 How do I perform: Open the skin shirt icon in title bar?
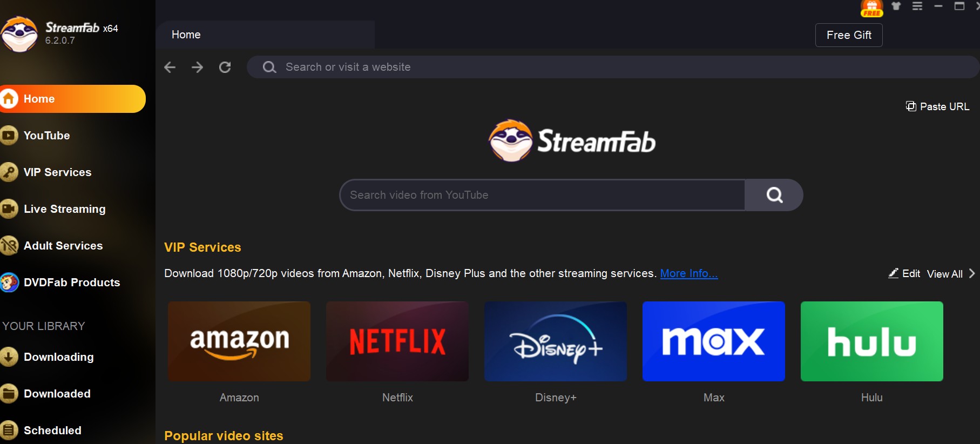click(x=896, y=6)
